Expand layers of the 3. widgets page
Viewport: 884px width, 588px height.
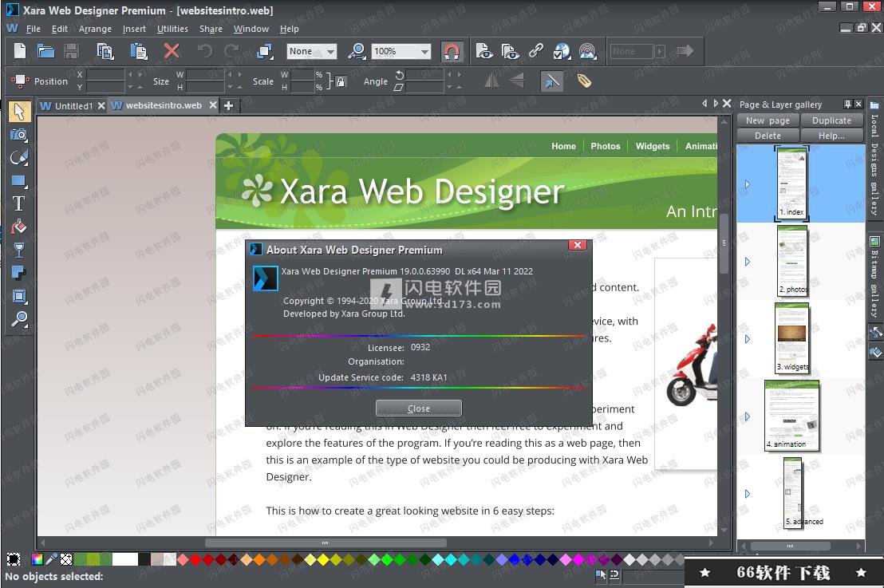coord(748,339)
